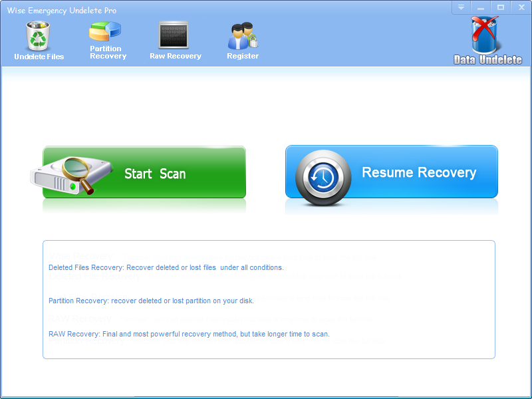Minimize the Wise Emergency Undelete window

tap(481, 7)
